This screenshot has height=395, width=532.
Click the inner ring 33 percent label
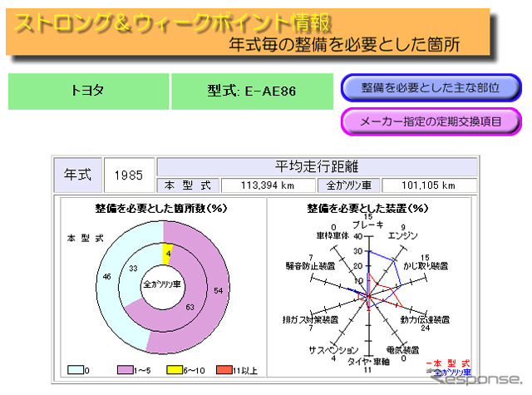point(133,269)
